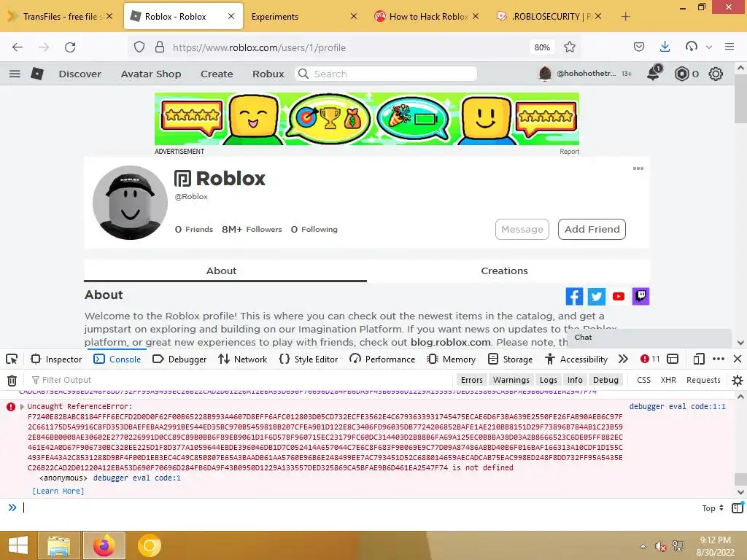Click the Roblox search field
The height and width of the screenshot is (560, 747).
(x=386, y=74)
